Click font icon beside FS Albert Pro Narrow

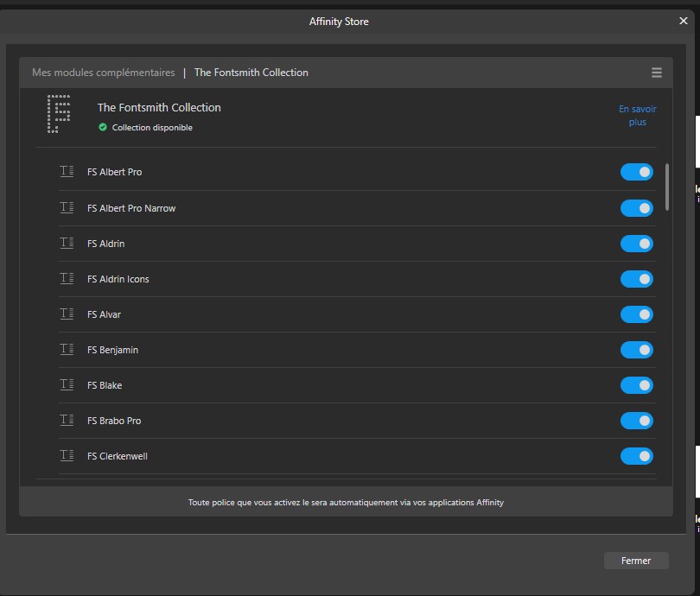click(x=67, y=207)
